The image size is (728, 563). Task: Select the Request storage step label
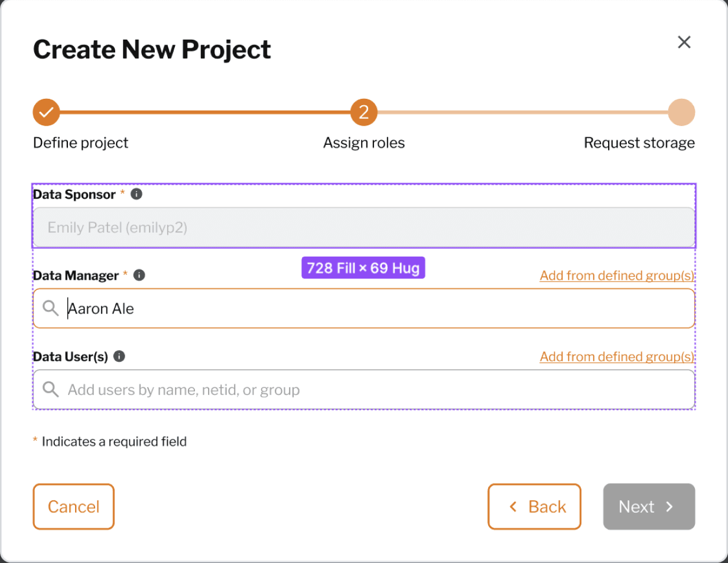639,143
